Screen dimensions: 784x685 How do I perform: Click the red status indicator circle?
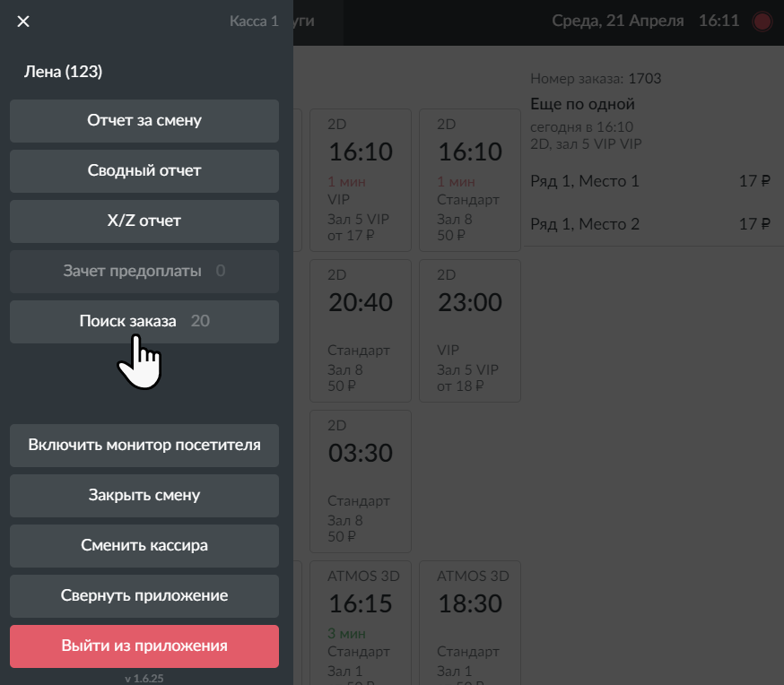pyautogui.click(x=762, y=22)
